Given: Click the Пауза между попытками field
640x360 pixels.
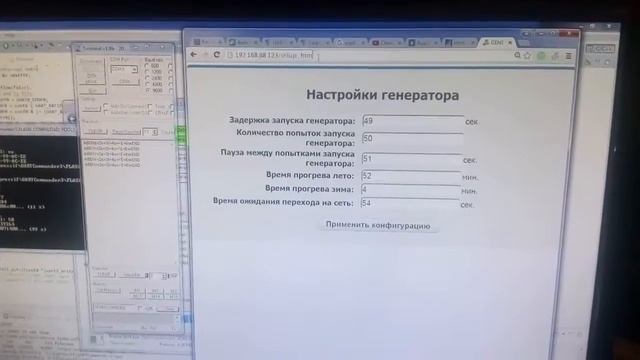Looking at the screenshot, I should point(411,159).
